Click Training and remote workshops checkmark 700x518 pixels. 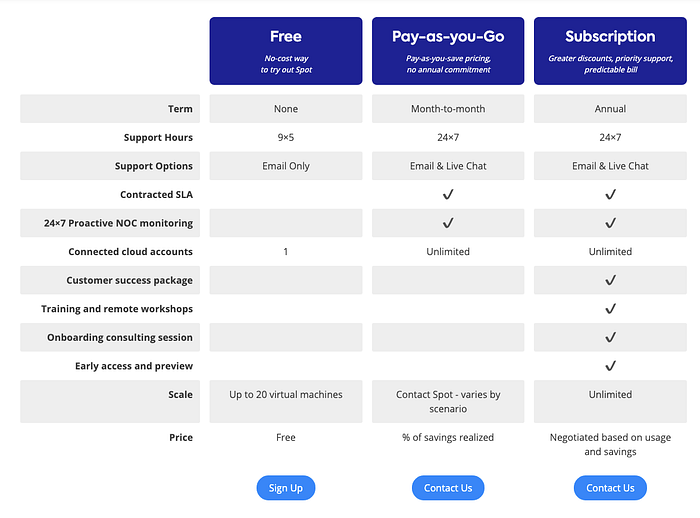click(x=610, y=309)
